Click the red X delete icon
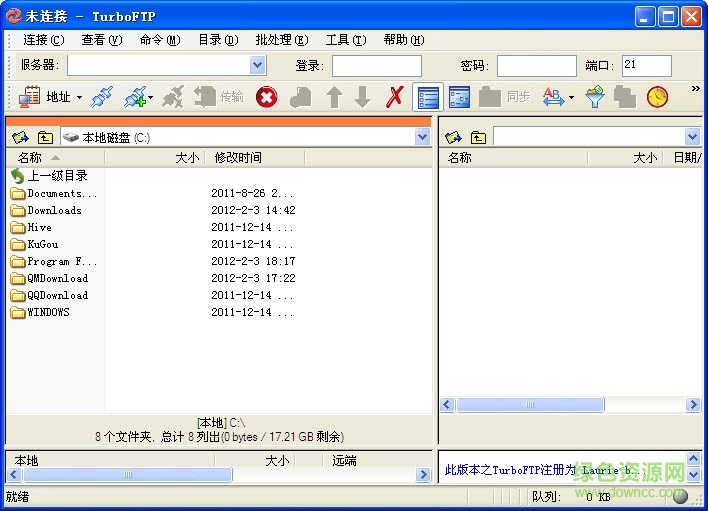 tap(395, 97)
